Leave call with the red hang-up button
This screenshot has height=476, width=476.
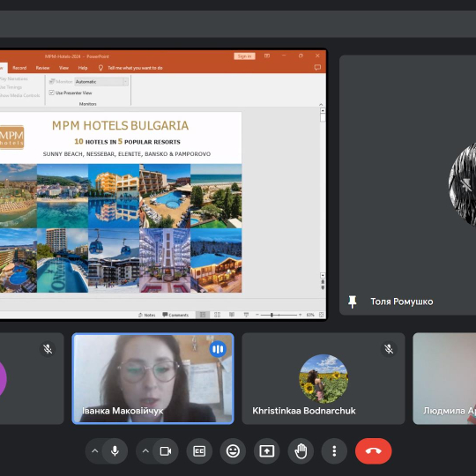click(374, 451)
